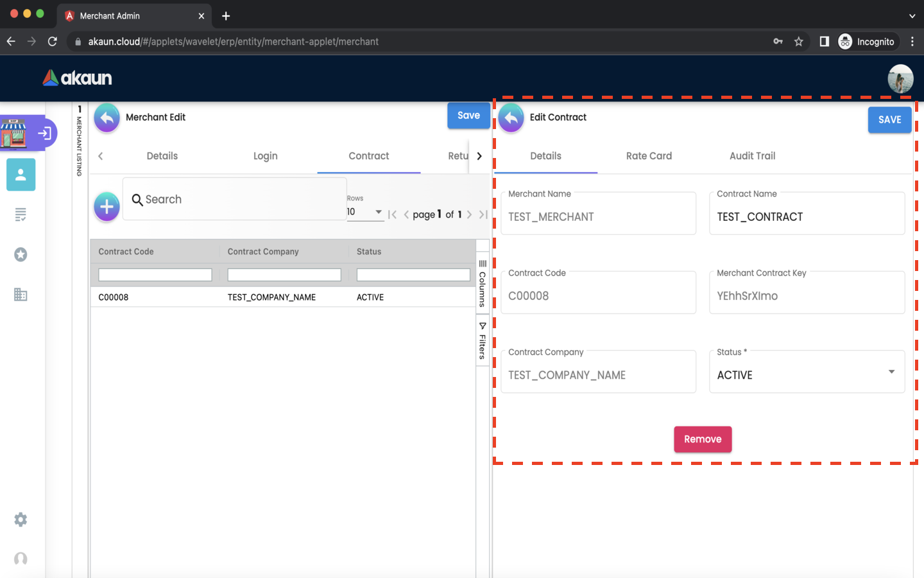Switch to the Audit Trail tab
924x578 pixels.
pyautogui.click(x=752, y=156)
